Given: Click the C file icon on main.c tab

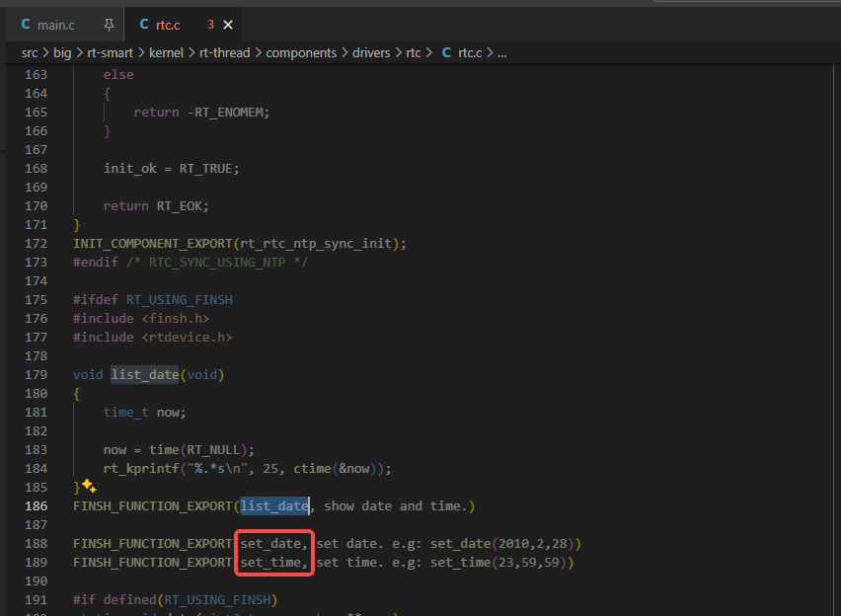Looking at the screenshot, I should [26, 24].
